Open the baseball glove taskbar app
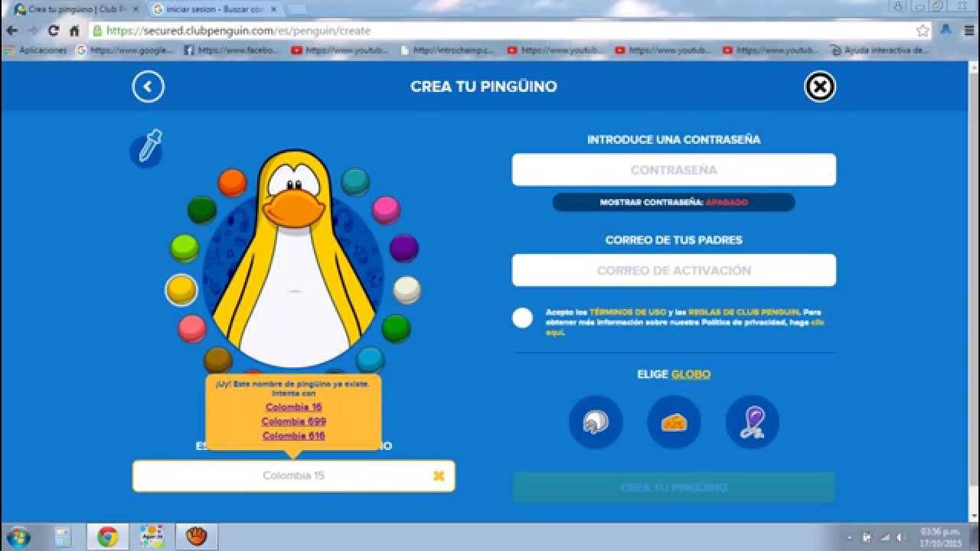Screen dimensions: 980x551 (x=197, y=536)
